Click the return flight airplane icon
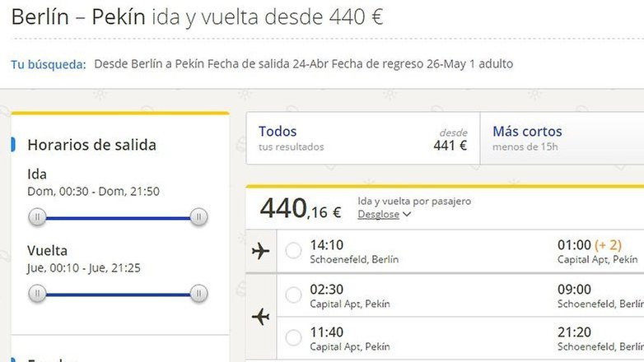This screenshot has width=644, height=362. (261, 317)
